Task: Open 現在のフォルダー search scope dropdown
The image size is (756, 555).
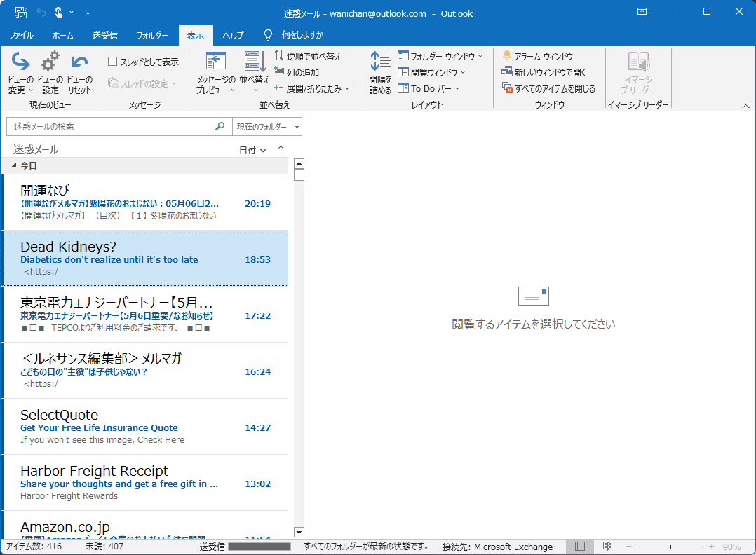Action: tap(267, 127)
